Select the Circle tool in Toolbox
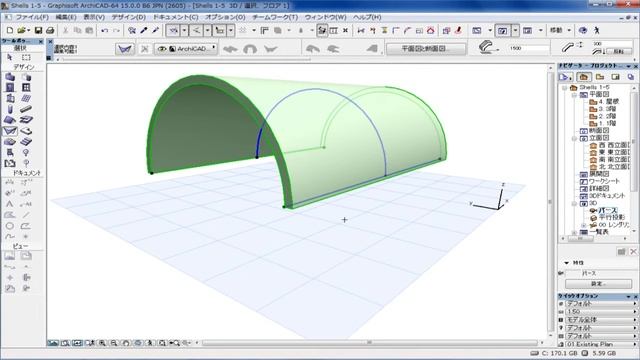 (x=10, y=226)
